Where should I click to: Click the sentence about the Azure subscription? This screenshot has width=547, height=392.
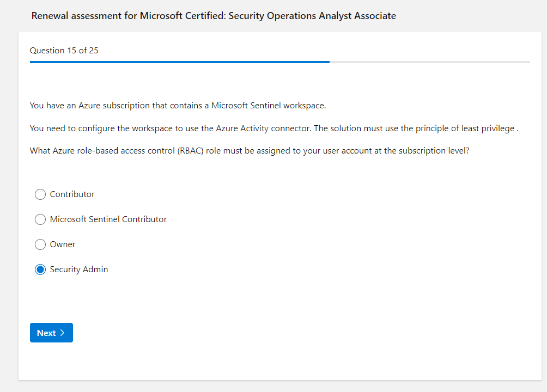pyautogui.click(x=178, y=106)
